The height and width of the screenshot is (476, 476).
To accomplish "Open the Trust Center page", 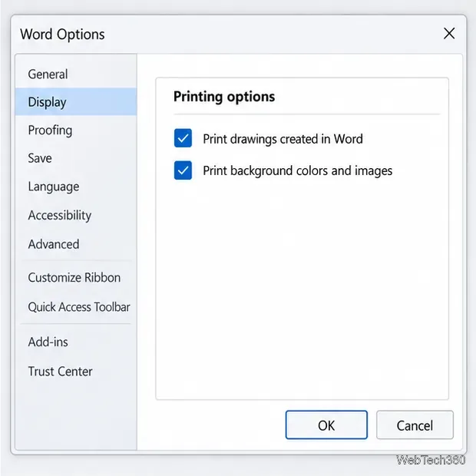I will click(x=76, y=372).
